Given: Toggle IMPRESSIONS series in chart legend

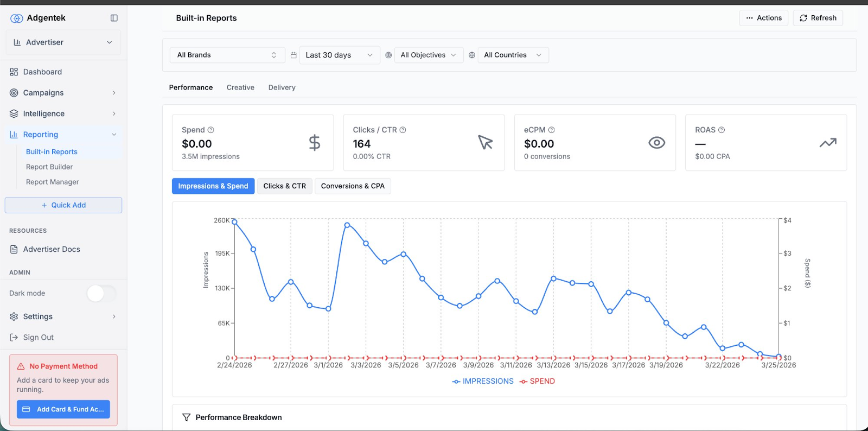Looking at the screenshot, I should [483, 381].
